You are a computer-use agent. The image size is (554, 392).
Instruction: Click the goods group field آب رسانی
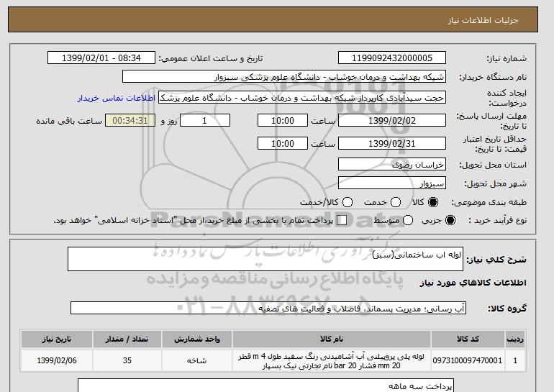268,308
